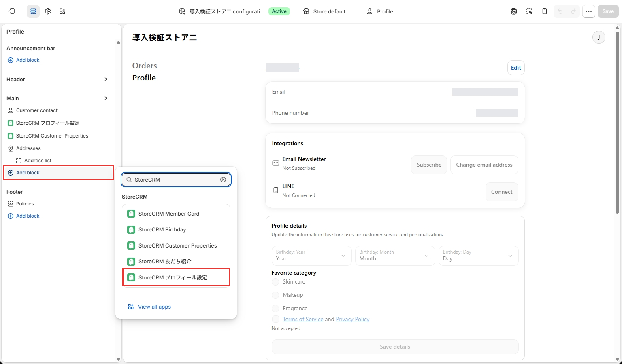Click the Addresses location pin icon

[11, 148]
